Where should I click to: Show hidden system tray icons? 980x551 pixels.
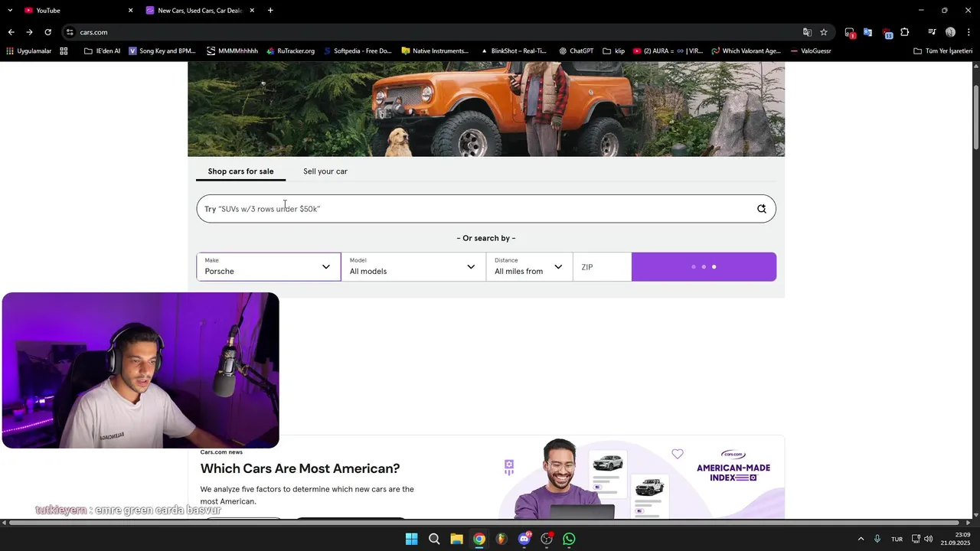coord(861,539)
